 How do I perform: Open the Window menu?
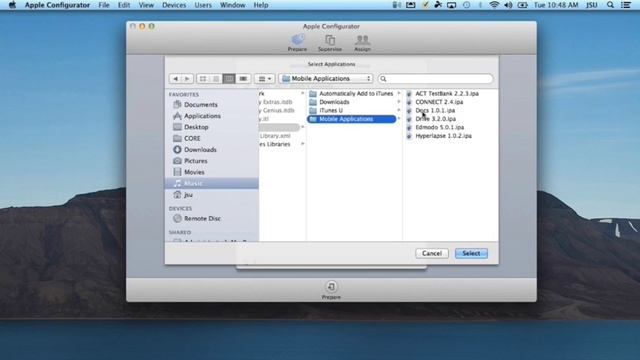coord(232,5)
